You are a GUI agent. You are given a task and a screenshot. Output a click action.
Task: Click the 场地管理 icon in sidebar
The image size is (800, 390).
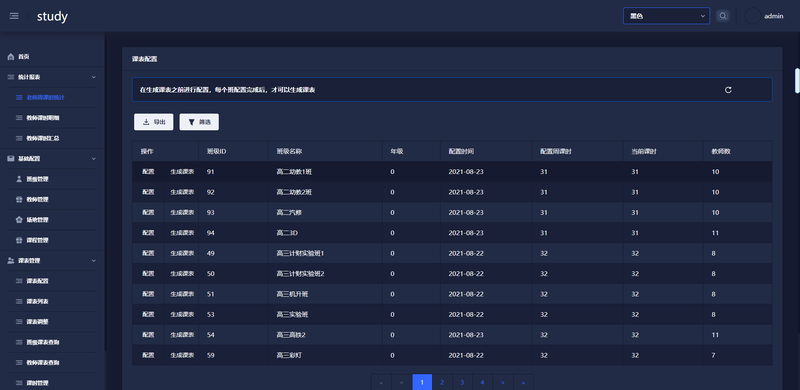click(x=19, y=220)
